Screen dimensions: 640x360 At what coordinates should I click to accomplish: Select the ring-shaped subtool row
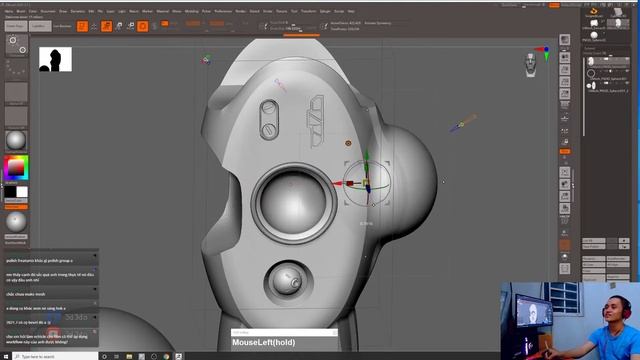(x=607, y=74)
